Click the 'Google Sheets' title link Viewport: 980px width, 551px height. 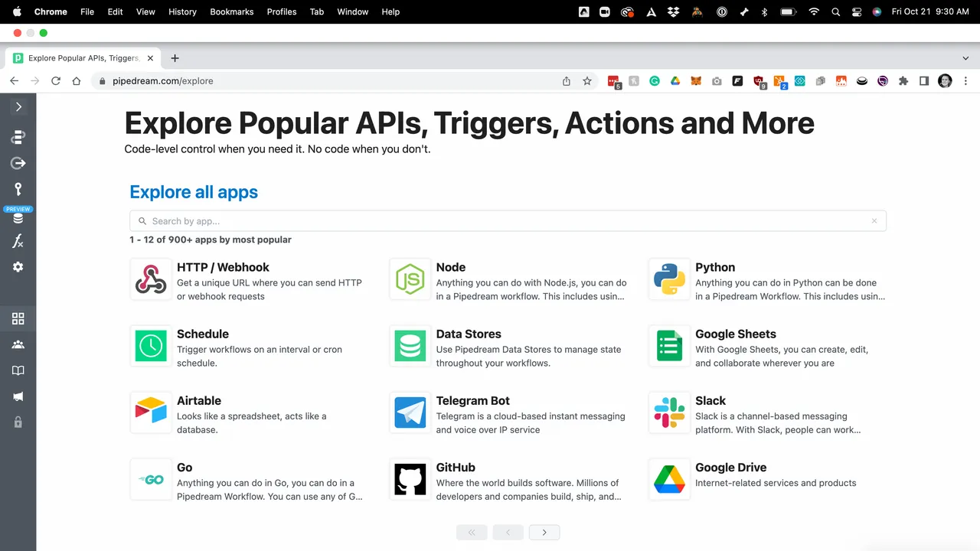735,334
